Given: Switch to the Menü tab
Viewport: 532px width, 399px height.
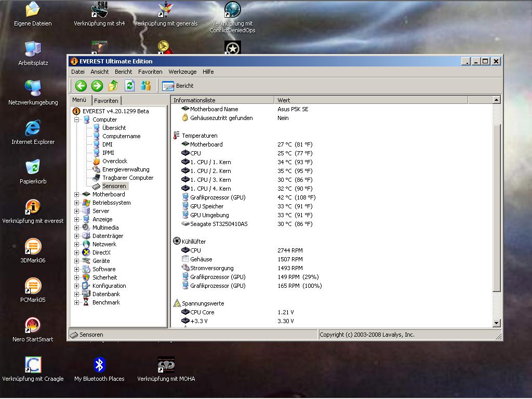Looking at the screenshot, I should click(x=79, y=100).
